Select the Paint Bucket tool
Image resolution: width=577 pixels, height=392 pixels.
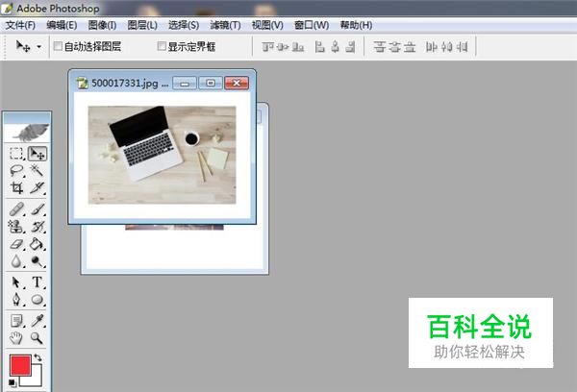click(x=37, y=244)
